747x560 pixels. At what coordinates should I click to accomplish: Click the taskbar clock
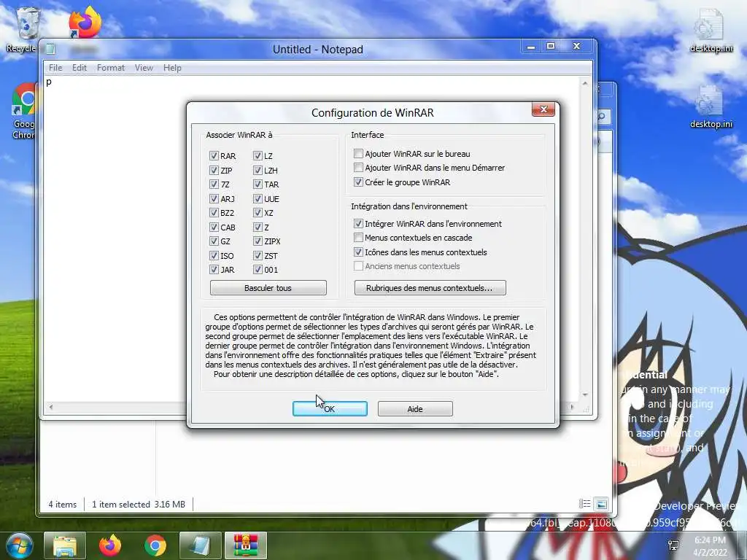(x=710, y=545)
